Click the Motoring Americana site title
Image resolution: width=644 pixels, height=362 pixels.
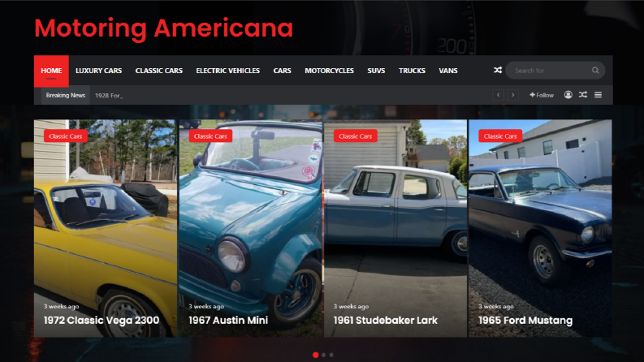tap(163, 28)
